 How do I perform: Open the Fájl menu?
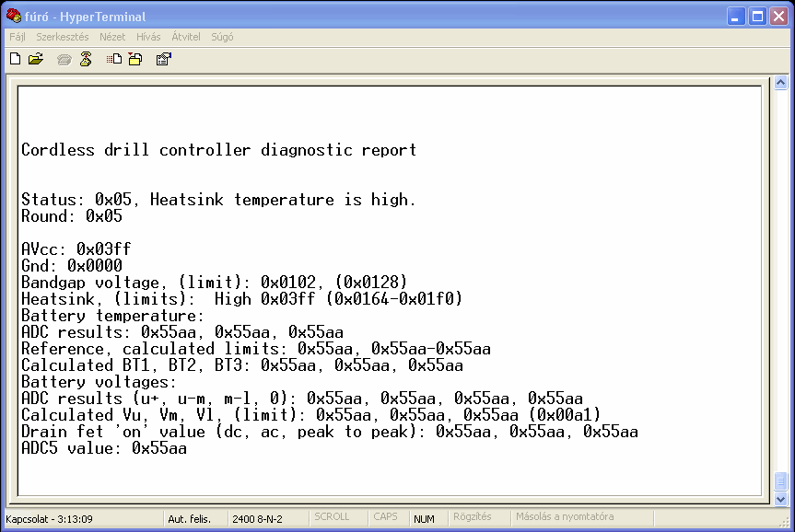click(x=18, y=37)
